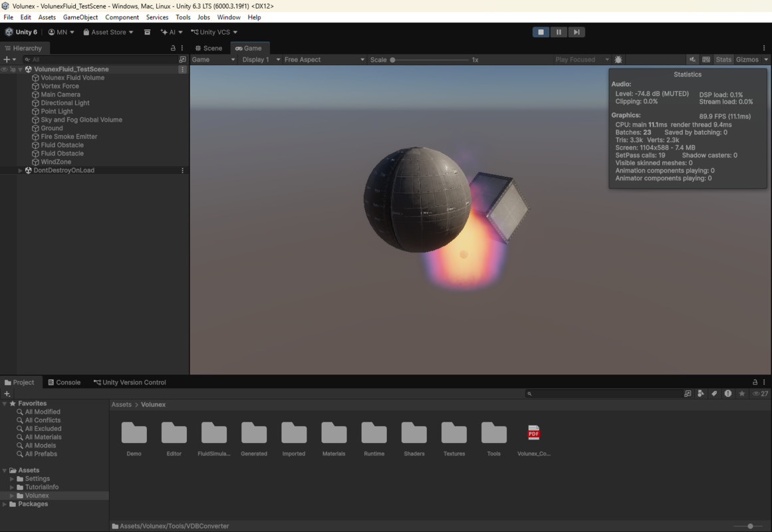Image resolution: width=772 pixels, height=532 pixels.
Task: Open the Shaders folder
Action: tap(414, 439)
